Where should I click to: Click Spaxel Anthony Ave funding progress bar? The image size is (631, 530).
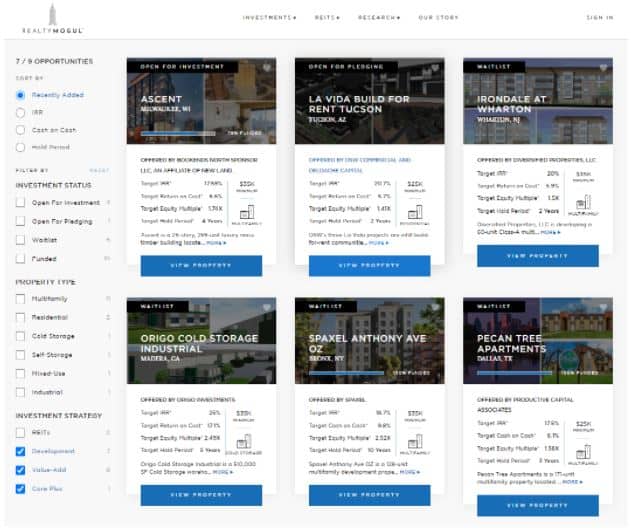click(346, 373)
